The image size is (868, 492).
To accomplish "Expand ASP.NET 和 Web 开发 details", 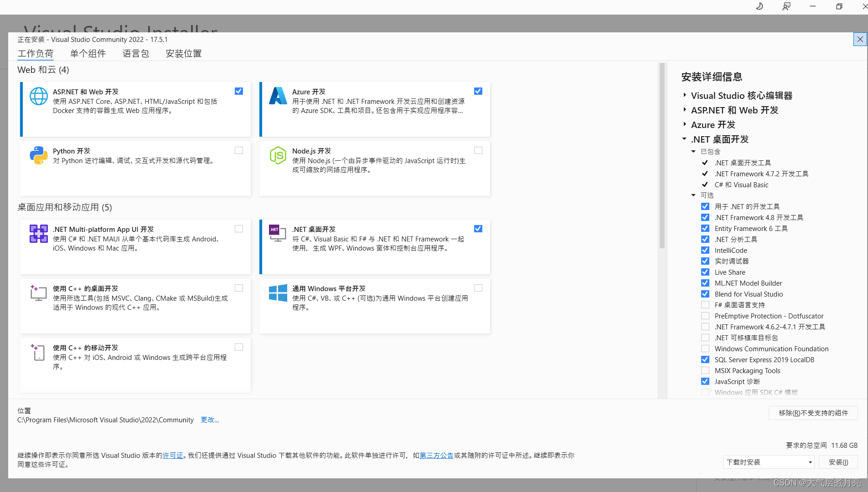I will (685, 110).
